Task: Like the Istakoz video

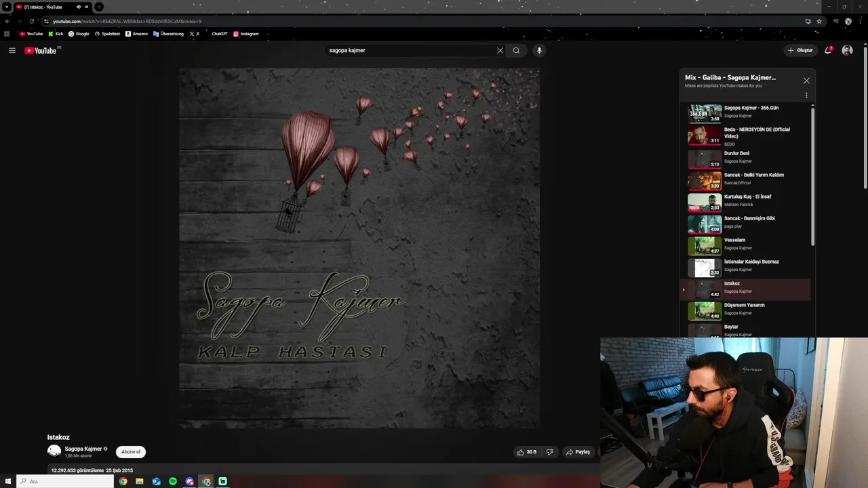Action: click(527, 452)
